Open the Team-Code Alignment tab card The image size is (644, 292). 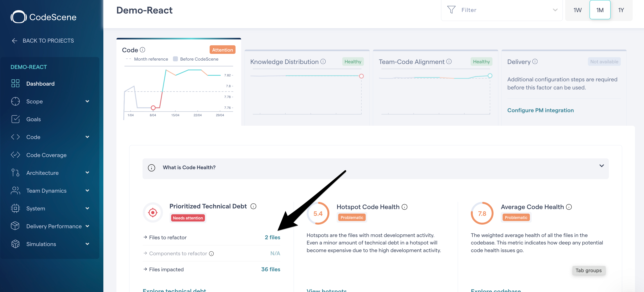435,88
